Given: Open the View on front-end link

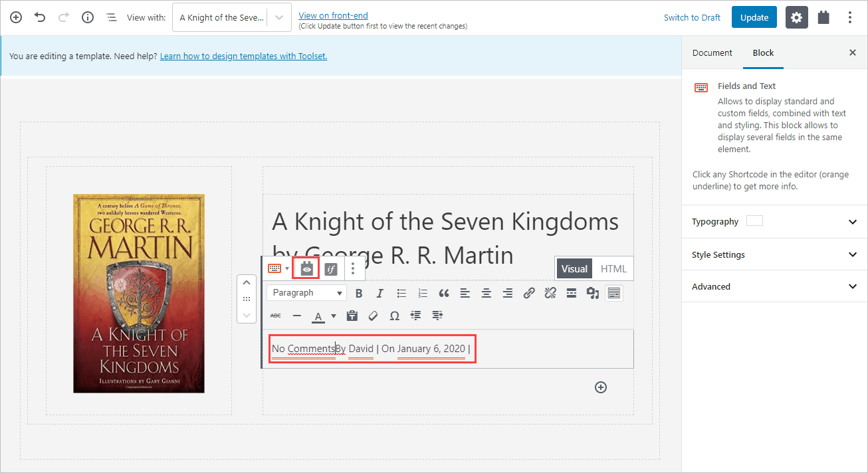Looking at the screenshot, I should pyautogui.click(x=333, y=15).
